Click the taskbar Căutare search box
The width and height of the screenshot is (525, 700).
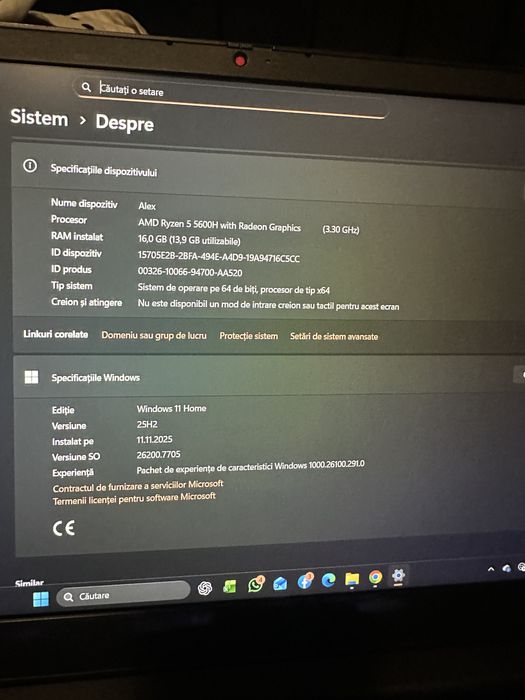tap(123, 593)
